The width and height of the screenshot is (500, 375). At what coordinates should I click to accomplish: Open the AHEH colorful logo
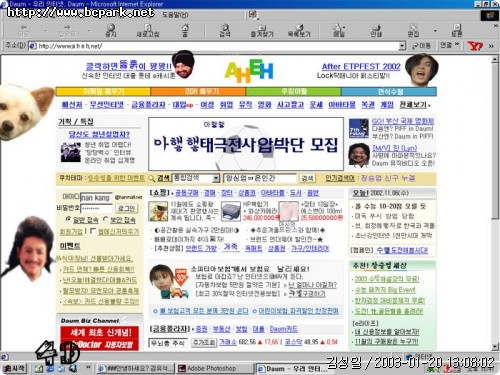pos(249,71)
